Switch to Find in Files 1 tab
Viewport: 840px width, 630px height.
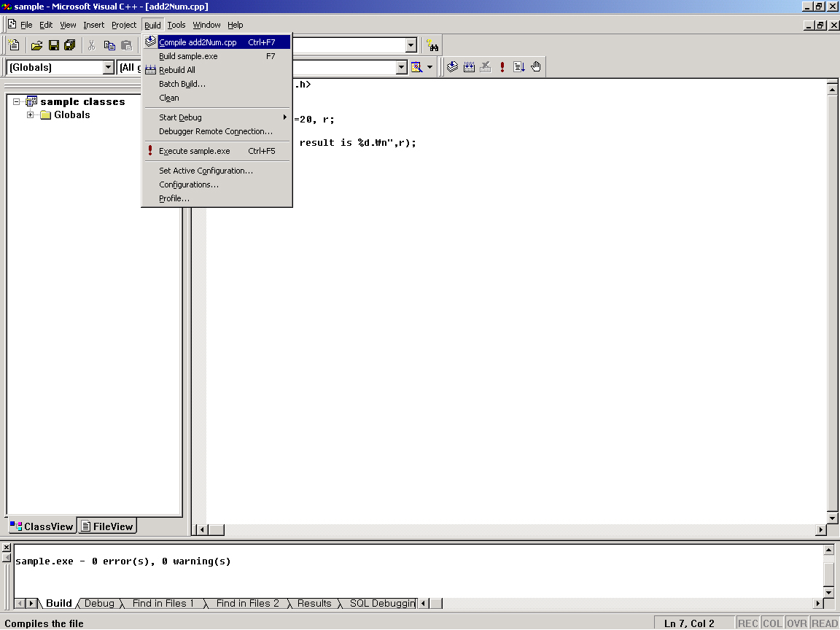pos(163,603)
